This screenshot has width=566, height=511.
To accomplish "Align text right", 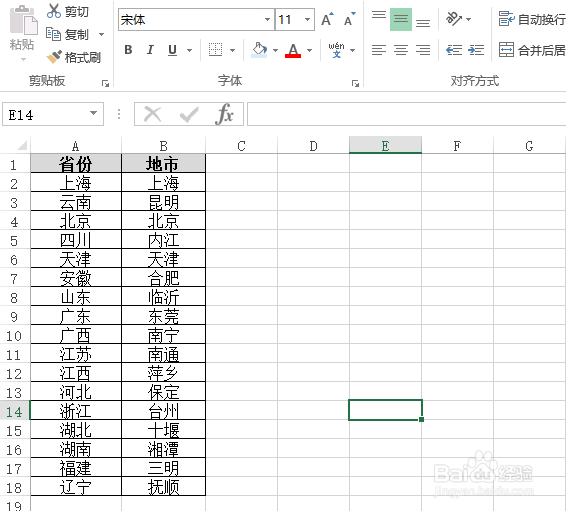I will coord(423,50).
